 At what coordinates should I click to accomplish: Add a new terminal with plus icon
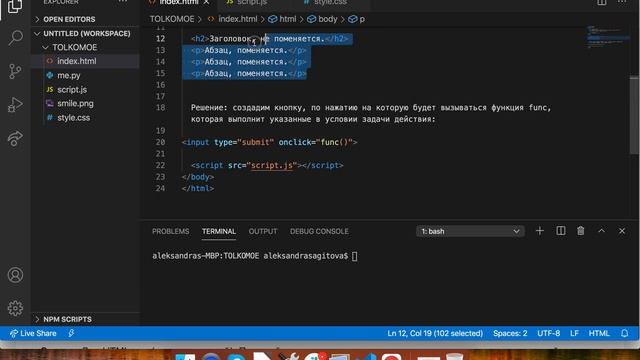[540, 231]
